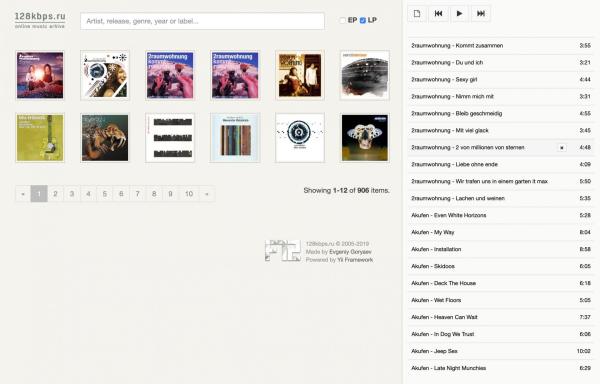Uncheck the LP checkbox

[x=363, y=20]
